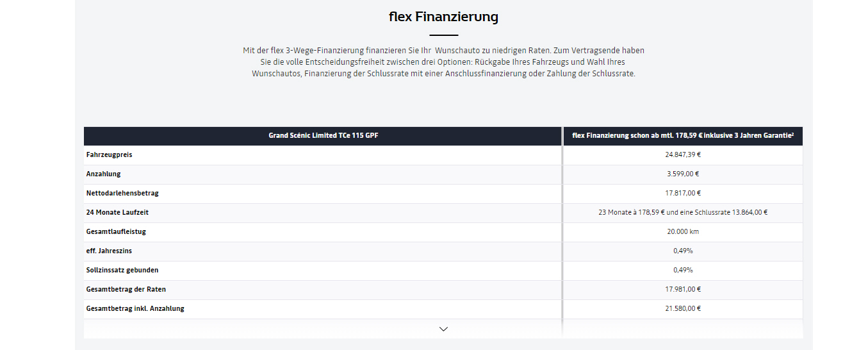Select the eff. Jahreszins row label
The image size is (868, 350).
110,251
